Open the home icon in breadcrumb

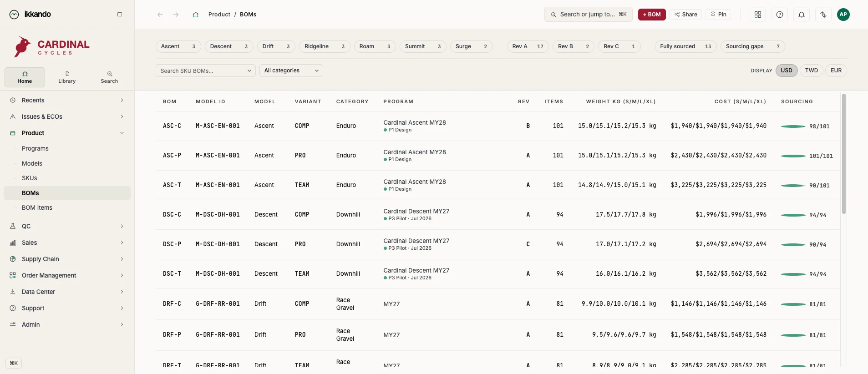196,15
